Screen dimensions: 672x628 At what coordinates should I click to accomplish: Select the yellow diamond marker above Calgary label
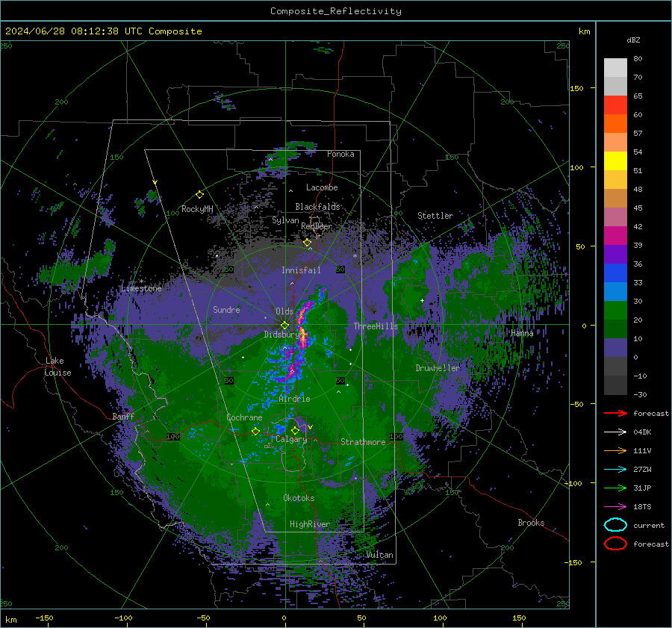295,430
